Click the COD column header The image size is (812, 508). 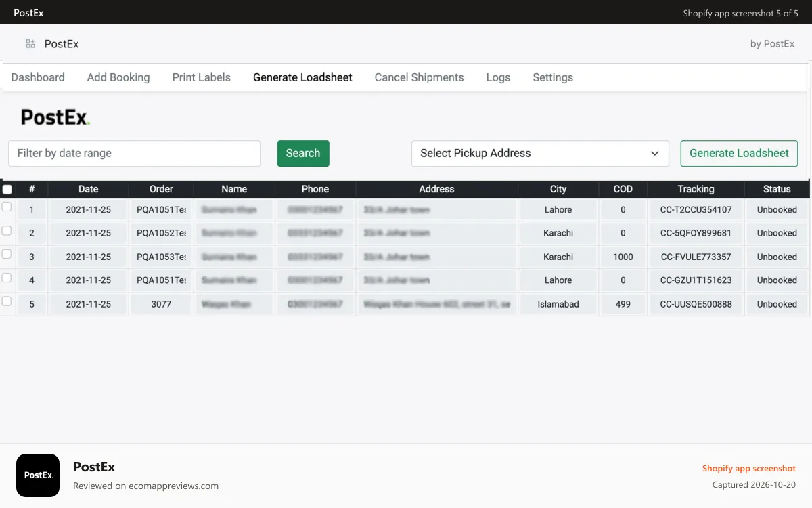(x=623, y=189)
